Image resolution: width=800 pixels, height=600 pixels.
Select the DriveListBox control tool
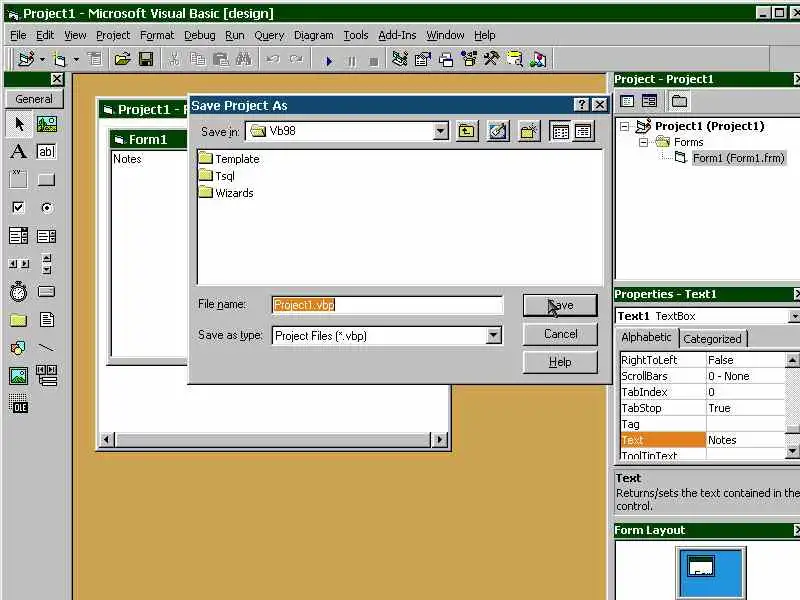(46, 292)
